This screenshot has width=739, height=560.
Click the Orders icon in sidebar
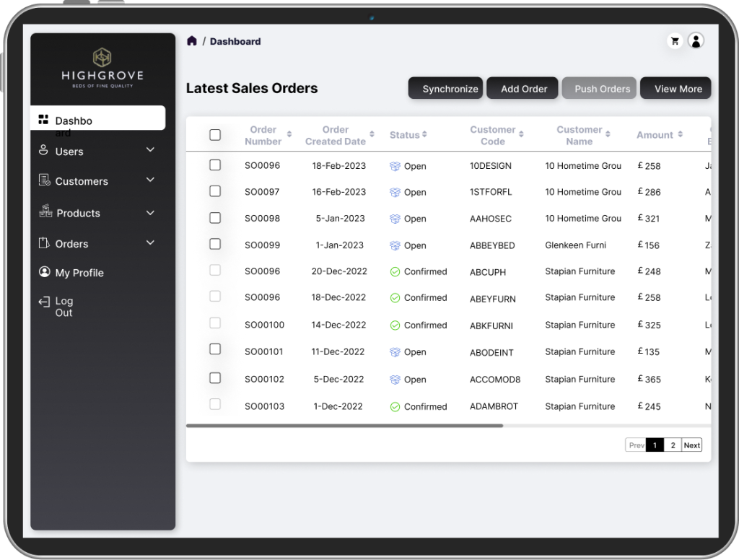pos(44,242)
